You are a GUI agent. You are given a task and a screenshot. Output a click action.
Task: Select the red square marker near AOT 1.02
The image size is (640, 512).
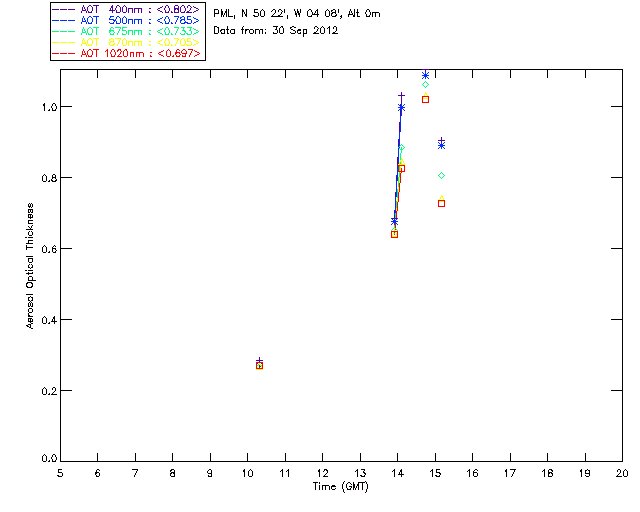click(425, 99)
